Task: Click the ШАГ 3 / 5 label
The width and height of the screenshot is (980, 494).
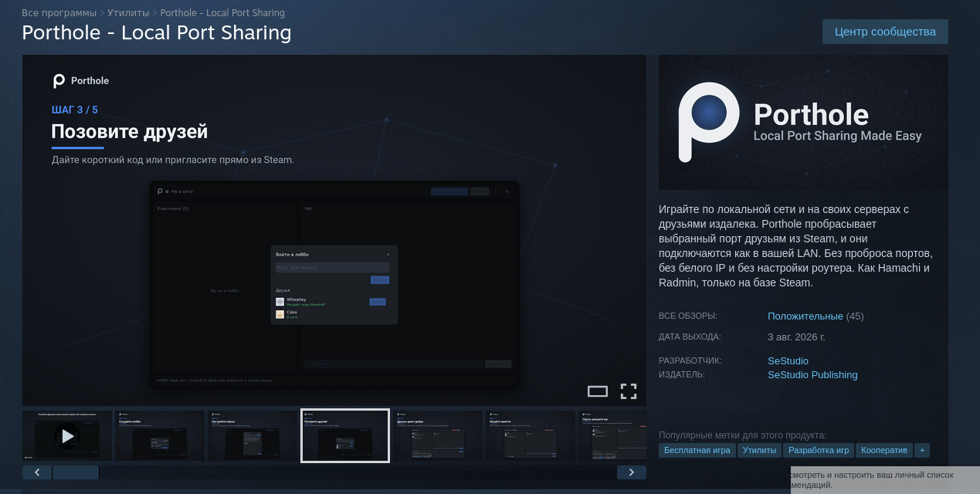Action: pos(75,110)
